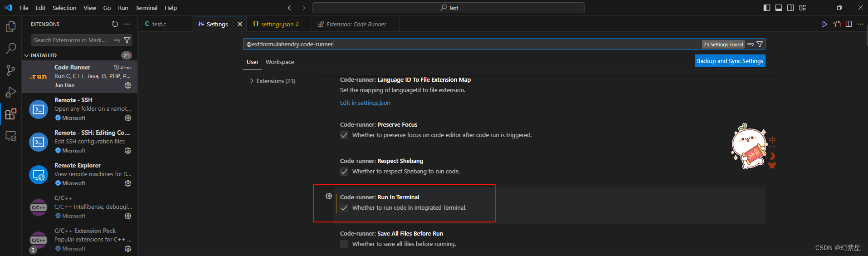Open the Remote Explorer activity bar icon
This screenshot has width=868, height=256.
coord(10,136)
